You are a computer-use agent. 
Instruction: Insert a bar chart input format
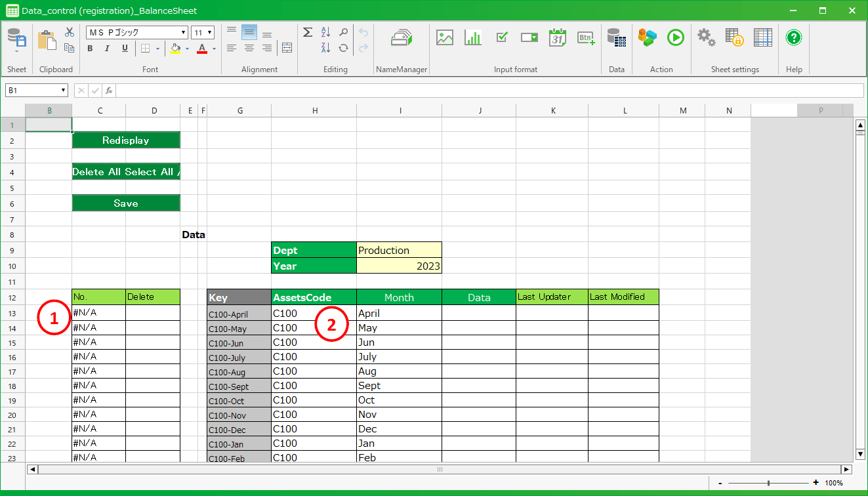473,38
